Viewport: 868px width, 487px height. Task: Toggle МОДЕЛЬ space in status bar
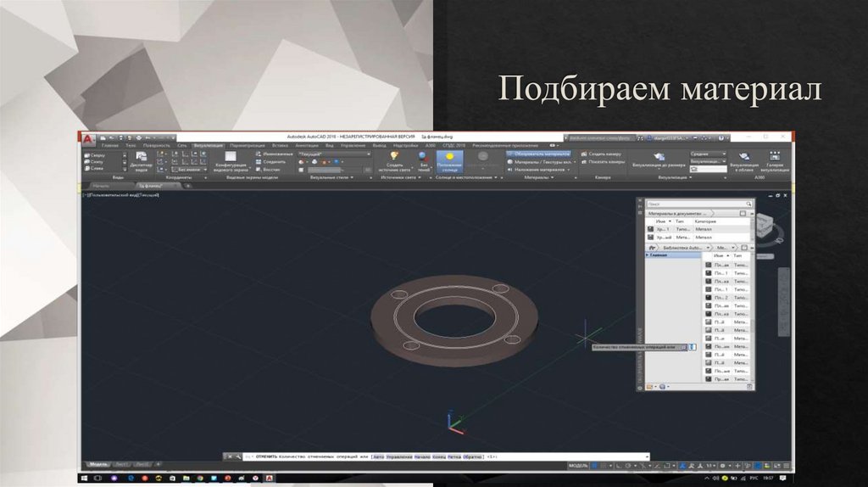point(578,466)
